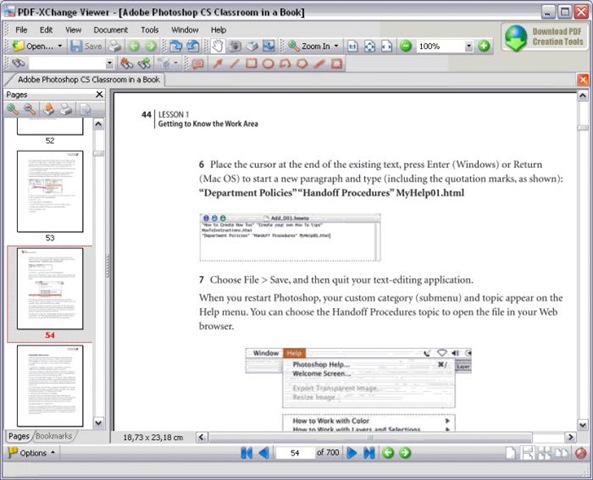Select the Adobe Photoshop CS Classroom document tab
This screenshot has width=593, height=480.
click(x=88, y=80)
